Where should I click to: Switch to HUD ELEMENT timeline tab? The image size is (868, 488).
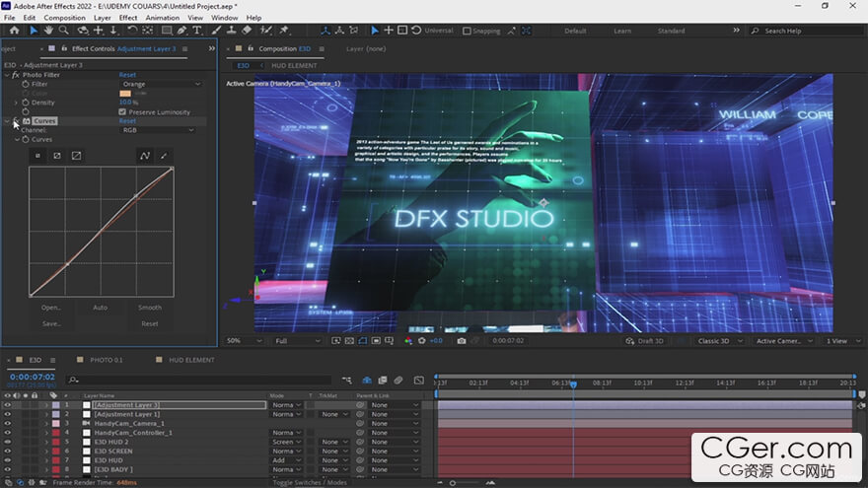pyautogui.click(x=191, y=360)
